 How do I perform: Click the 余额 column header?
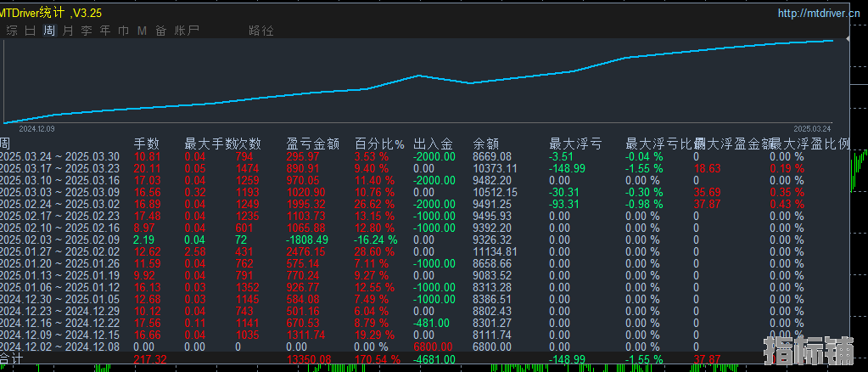coord(486,144)
